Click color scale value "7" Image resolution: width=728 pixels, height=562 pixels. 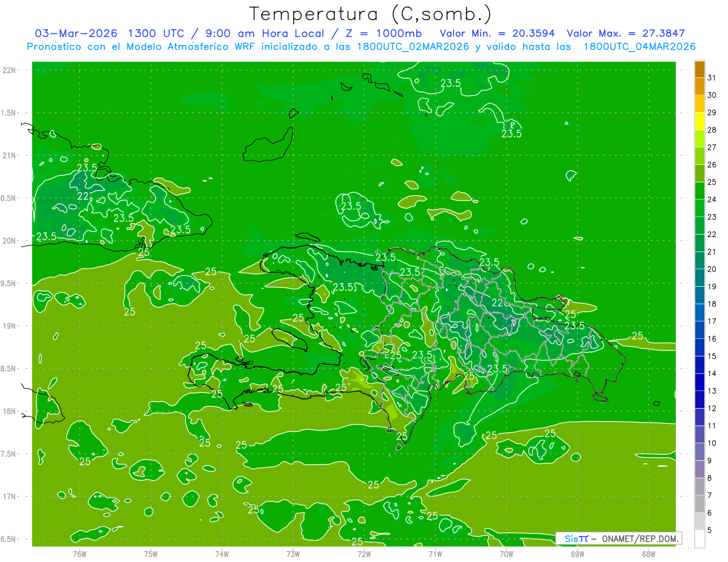click(710, 496)
